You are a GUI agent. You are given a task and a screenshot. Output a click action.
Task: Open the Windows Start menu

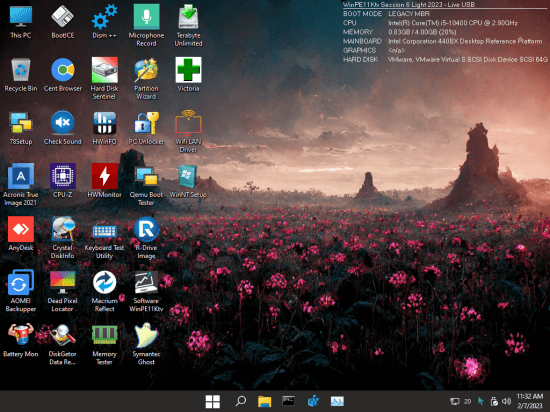point(213,401)
